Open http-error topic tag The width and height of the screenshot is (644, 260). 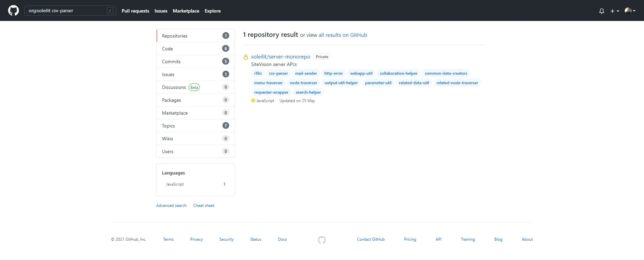[x=333, y=73]
